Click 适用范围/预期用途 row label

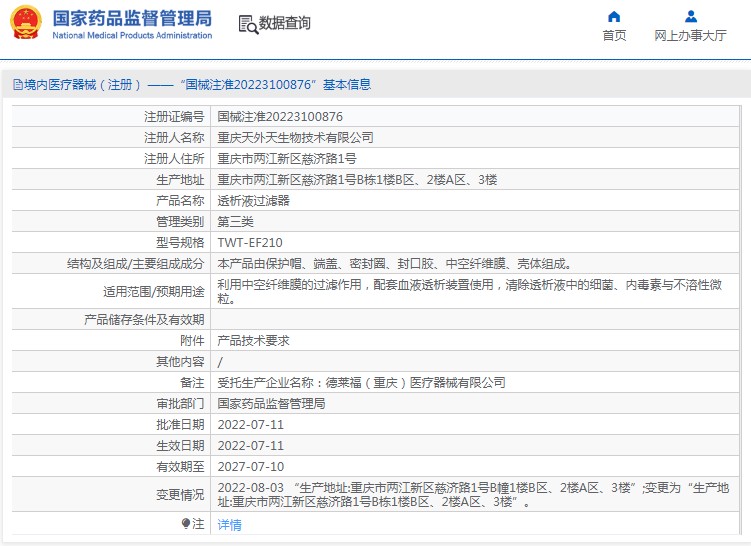click(x=154, y=292)
